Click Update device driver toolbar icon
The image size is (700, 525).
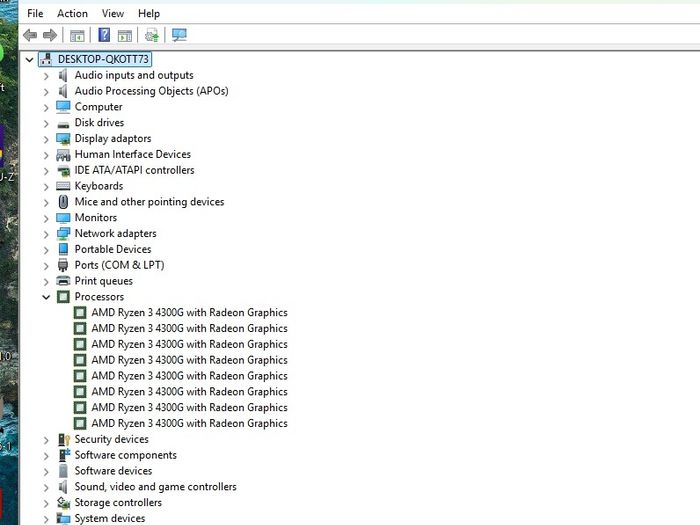tap(152, 35)
